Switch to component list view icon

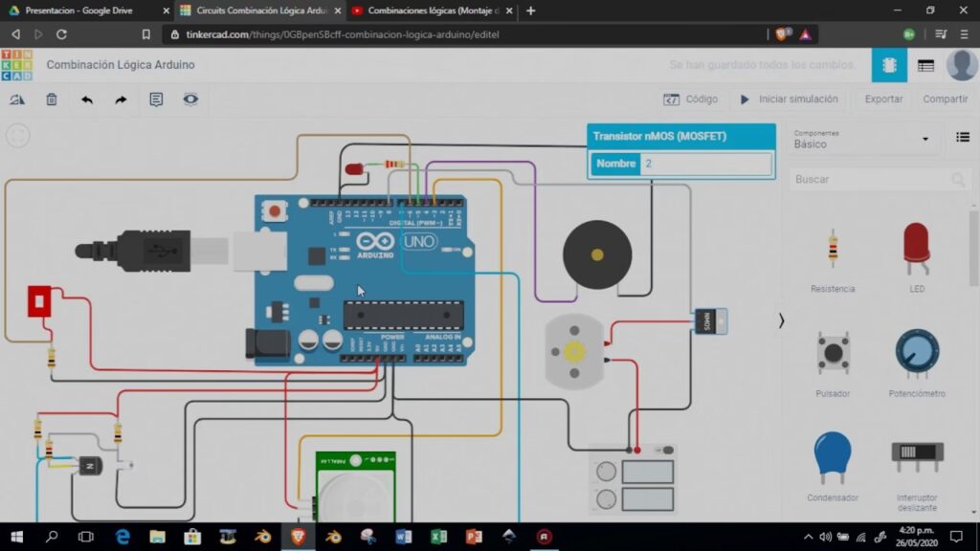click(x=925, y=65)
